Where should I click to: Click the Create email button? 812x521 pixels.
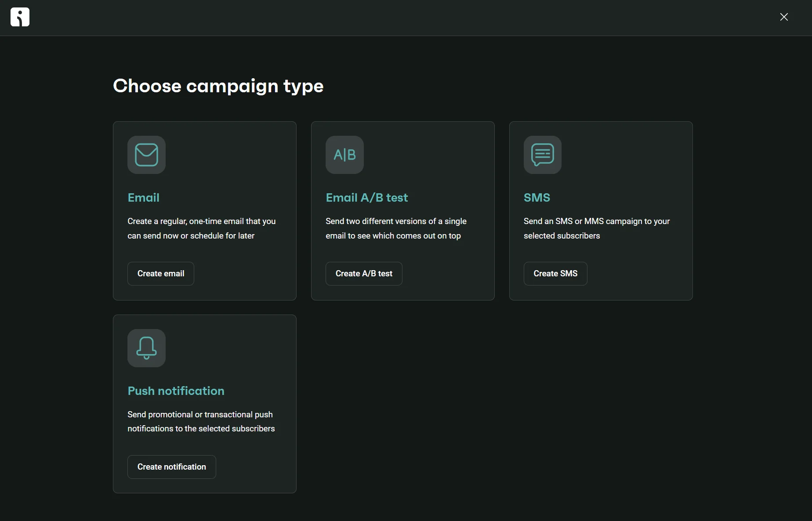(x=161, y=274)
